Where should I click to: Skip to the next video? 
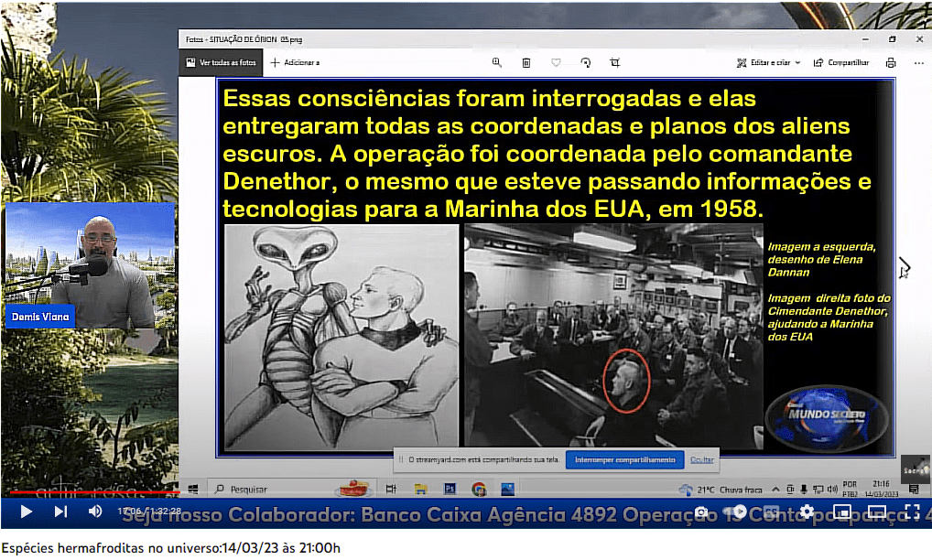click(x=60, y=512)
